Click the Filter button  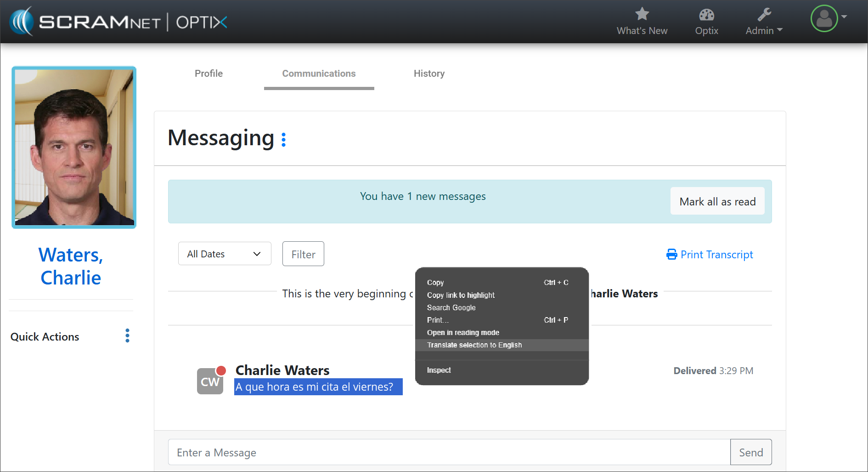tap(303, 254)
